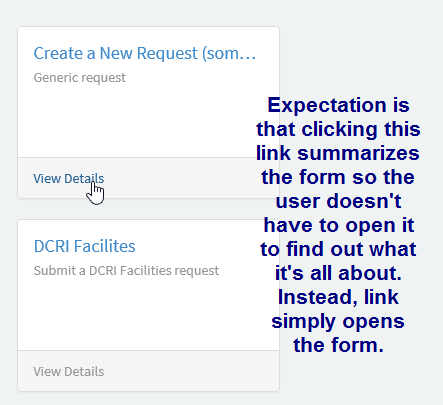
Task: Open the DCRI Facilites title link
Action: click(85, 246)
